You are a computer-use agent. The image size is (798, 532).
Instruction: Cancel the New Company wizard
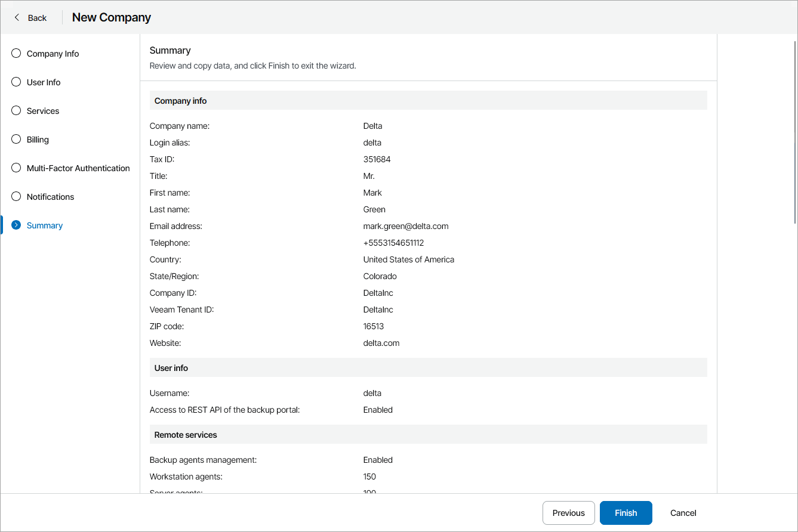(x=682, y=513)
